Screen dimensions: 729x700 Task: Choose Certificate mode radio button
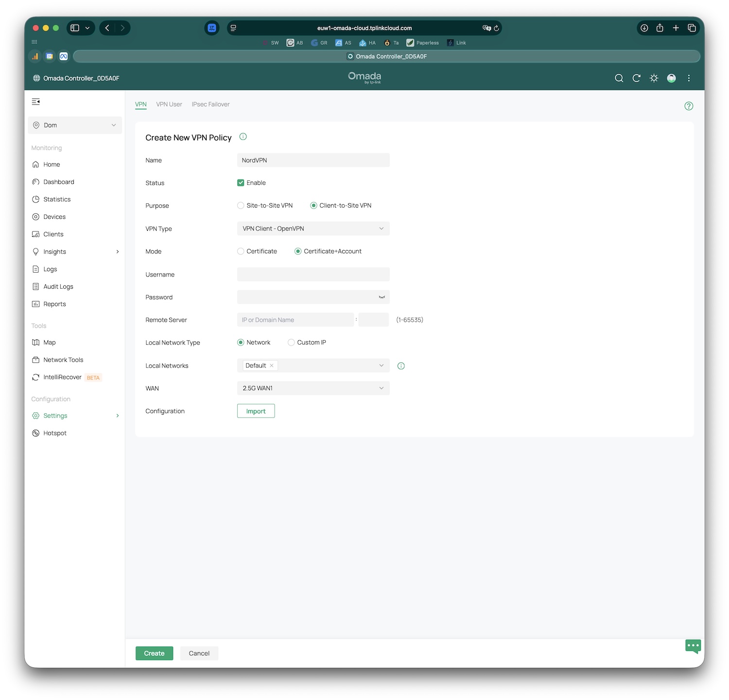241,251
